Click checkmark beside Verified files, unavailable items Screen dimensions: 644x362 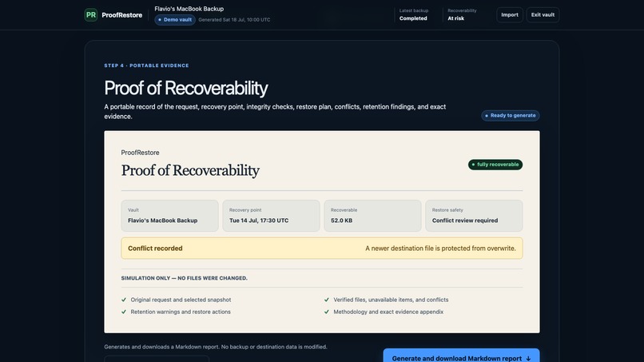pos(327,300)
